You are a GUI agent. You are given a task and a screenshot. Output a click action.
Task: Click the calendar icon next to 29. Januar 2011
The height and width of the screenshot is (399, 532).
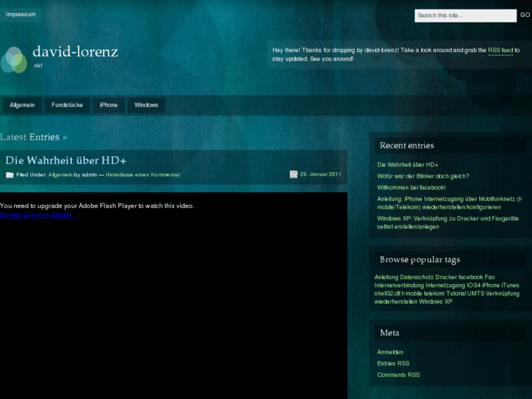pyautogui.click(x=293, y=174)
